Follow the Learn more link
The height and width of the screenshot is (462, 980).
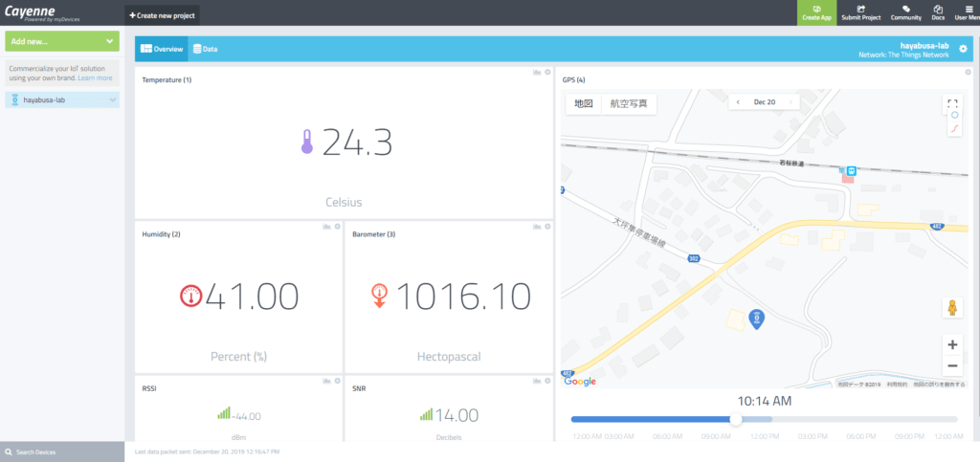95,77
